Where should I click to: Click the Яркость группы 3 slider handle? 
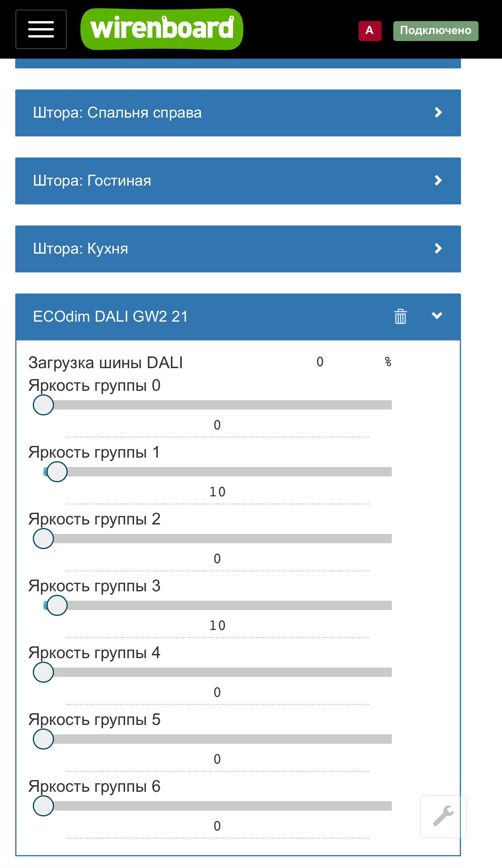click(57, 605)
